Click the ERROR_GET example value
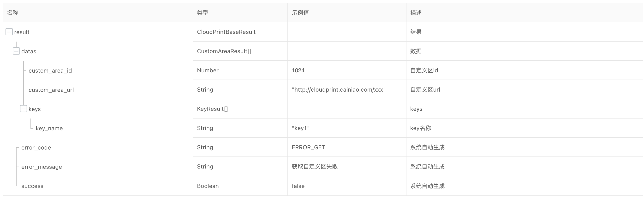This screenshot has height=200, width=644. pos(309,147)
